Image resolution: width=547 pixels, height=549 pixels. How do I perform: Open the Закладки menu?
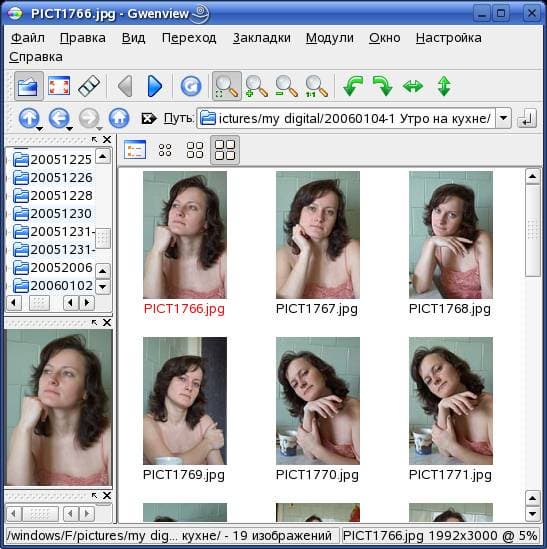click(x=262, y=38)
